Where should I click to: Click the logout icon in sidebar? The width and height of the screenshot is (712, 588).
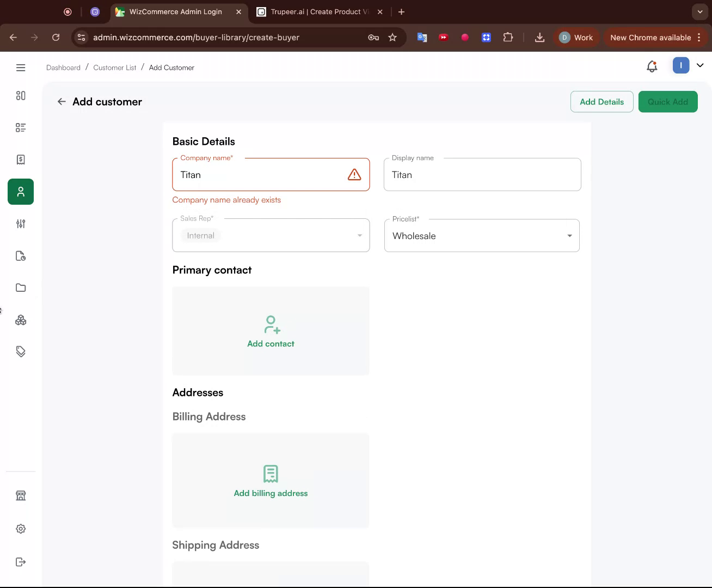[x=21, y=562]
